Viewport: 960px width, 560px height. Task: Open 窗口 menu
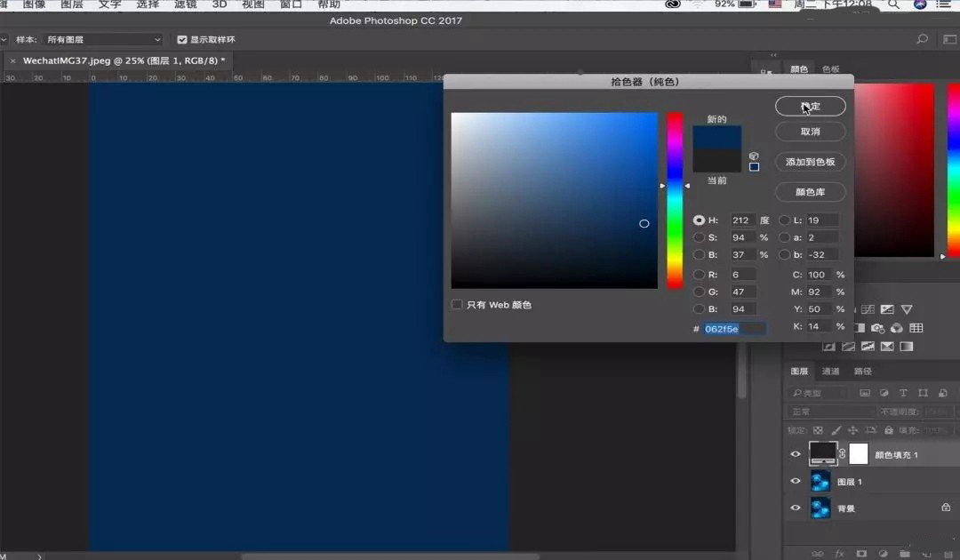point(291,4)
